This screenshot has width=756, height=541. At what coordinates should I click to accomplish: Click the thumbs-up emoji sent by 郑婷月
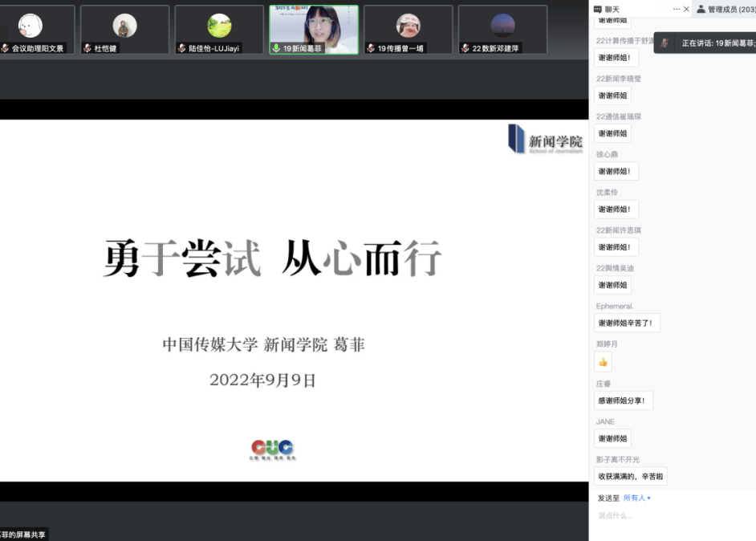click(x=602, y=362)
